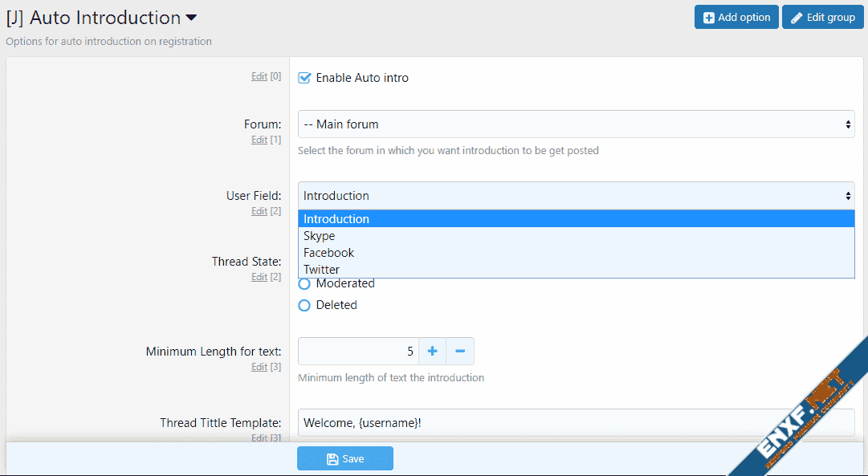Choose Facebook from the User Field list
Viewport: 868px width, 476px height.
coord(329,253)
